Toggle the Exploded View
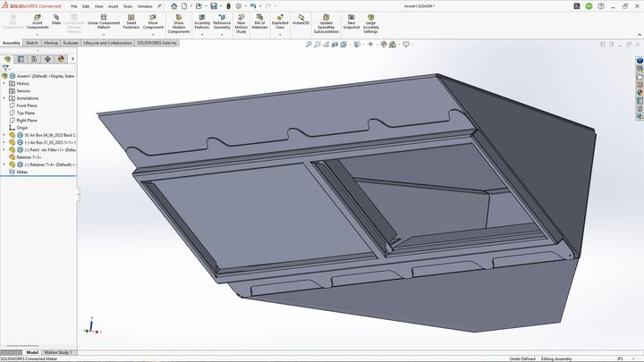Viewport: 644px width, 362px height. pos(280,19)
